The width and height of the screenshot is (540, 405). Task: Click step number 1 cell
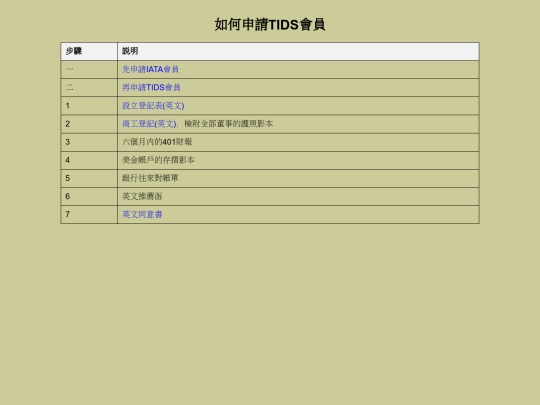(x=89, y=106)
